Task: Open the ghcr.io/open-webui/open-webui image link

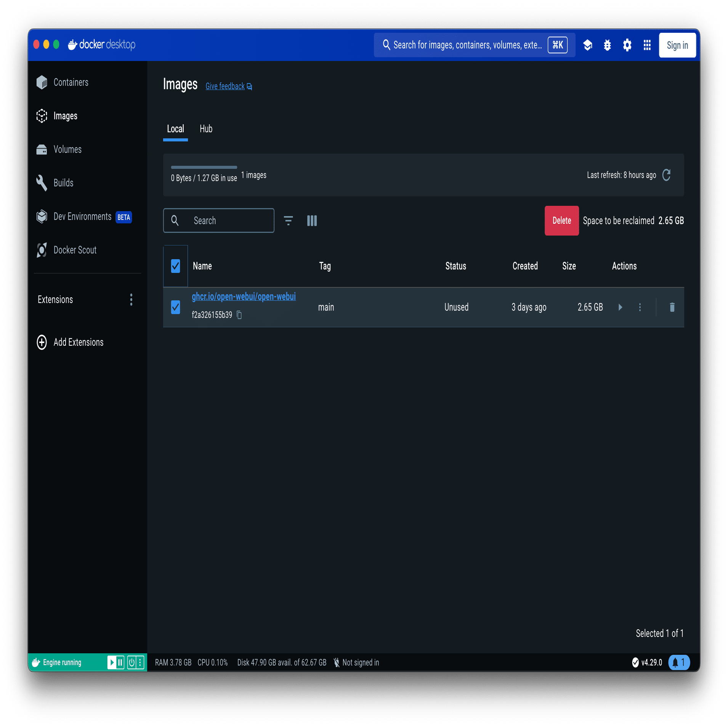Action: tap(244, 297)
